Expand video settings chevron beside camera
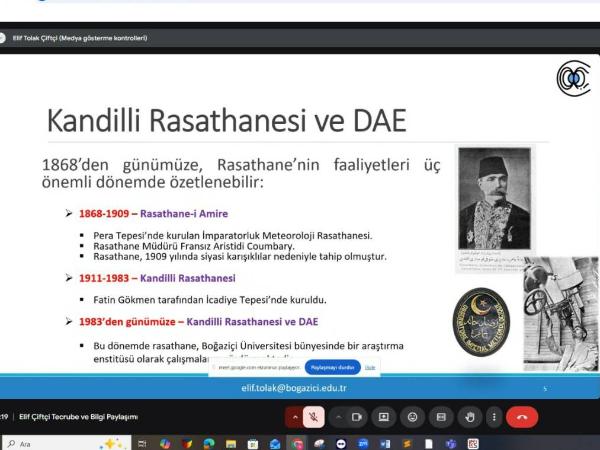Image resolution: width=600 pixels, height=450 pixels. pos(339,416)
